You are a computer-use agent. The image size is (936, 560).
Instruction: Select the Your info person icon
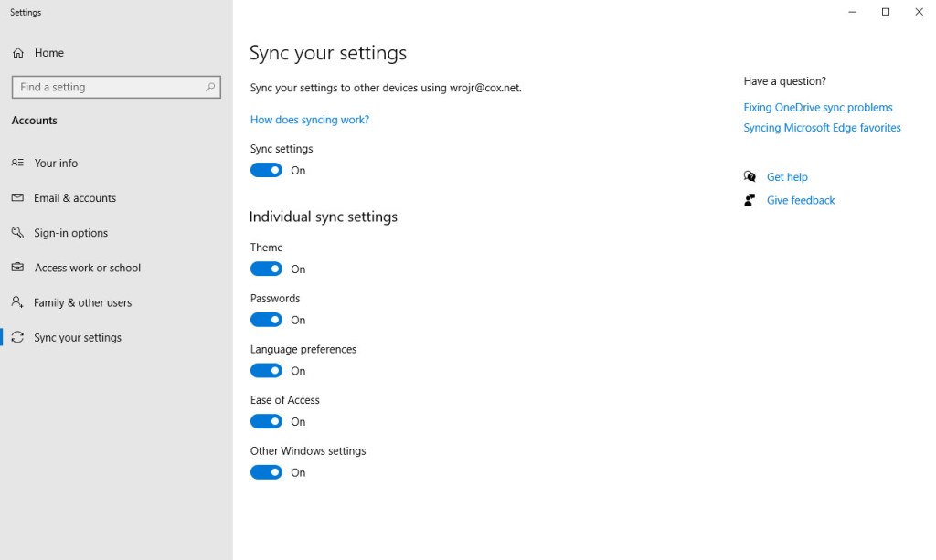pyautogui.click(x=18, y=163)
